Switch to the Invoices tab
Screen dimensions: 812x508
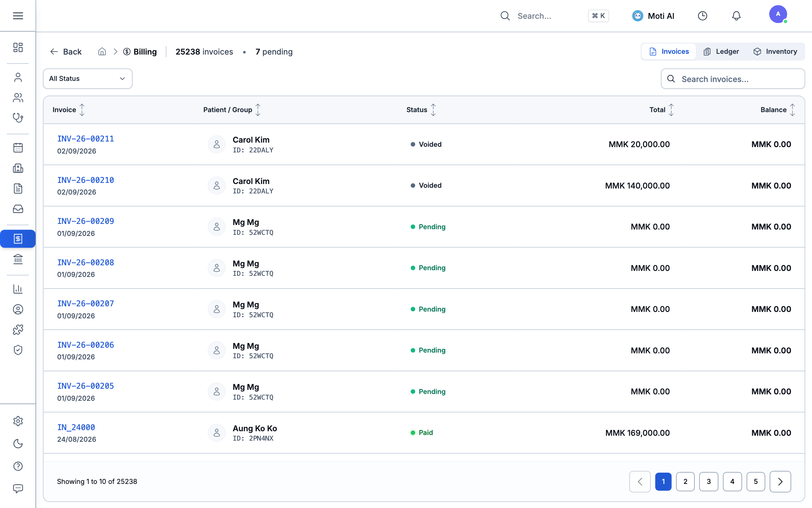coord(669,52)
